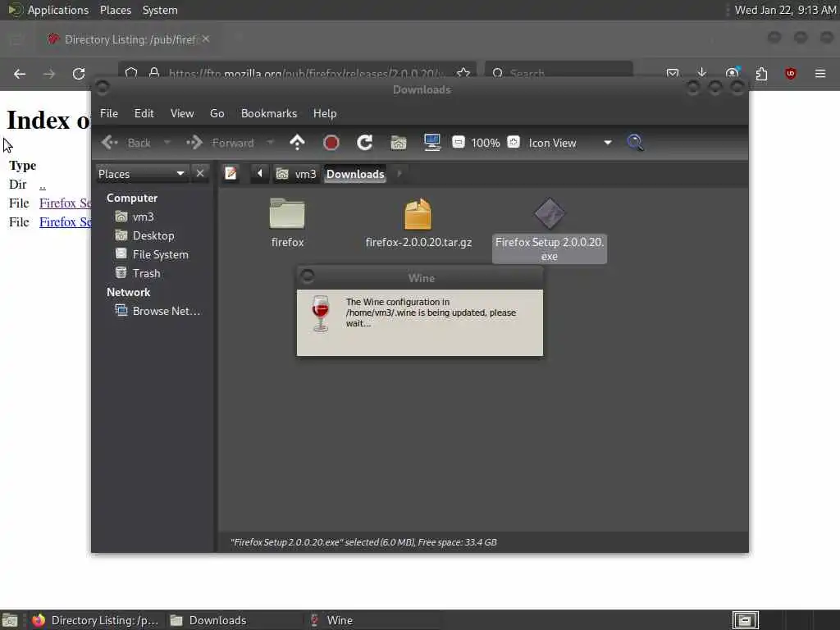Toggle text-based location bar edit icon
The height and width of the screenshot is (630, 840).
click(x=231, y=174)
